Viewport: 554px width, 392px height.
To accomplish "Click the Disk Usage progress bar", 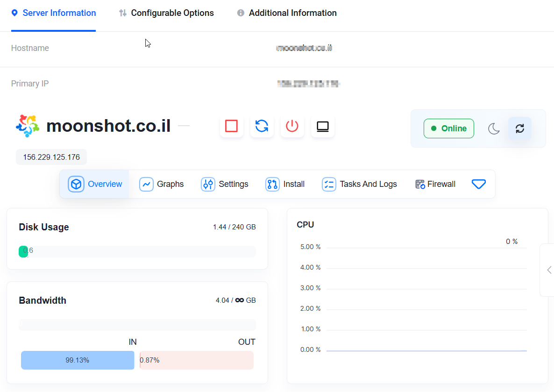I will click(x=137, y=252).
